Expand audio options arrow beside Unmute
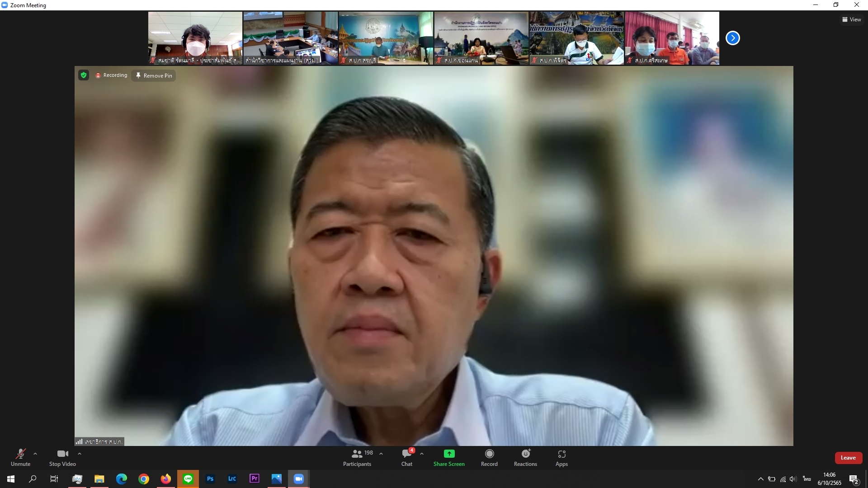Screen dimensions: 868x488 point(35,454)
